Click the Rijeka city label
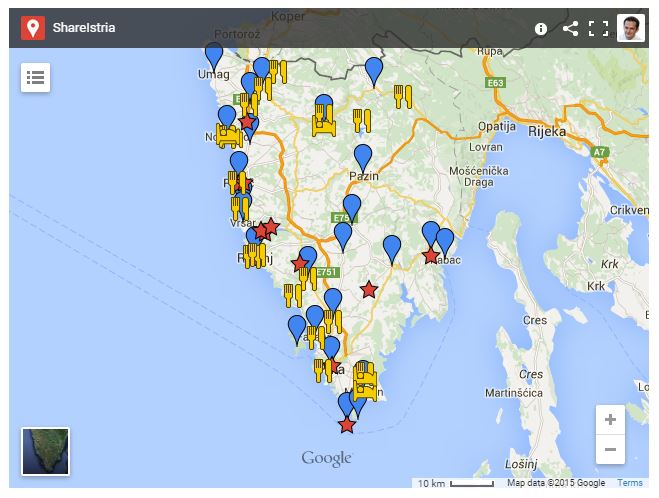 pyautogui.click(x=547, y=132)
